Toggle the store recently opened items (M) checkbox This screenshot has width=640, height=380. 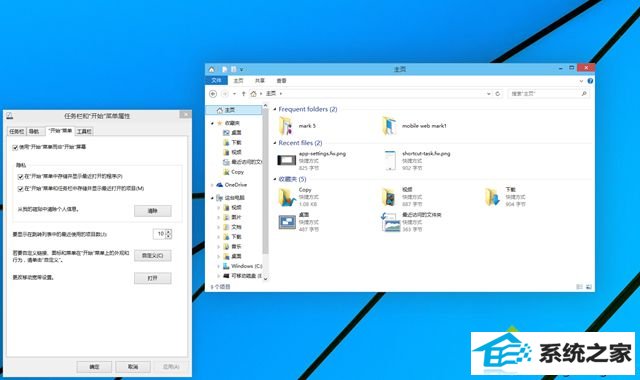point(20,189)
